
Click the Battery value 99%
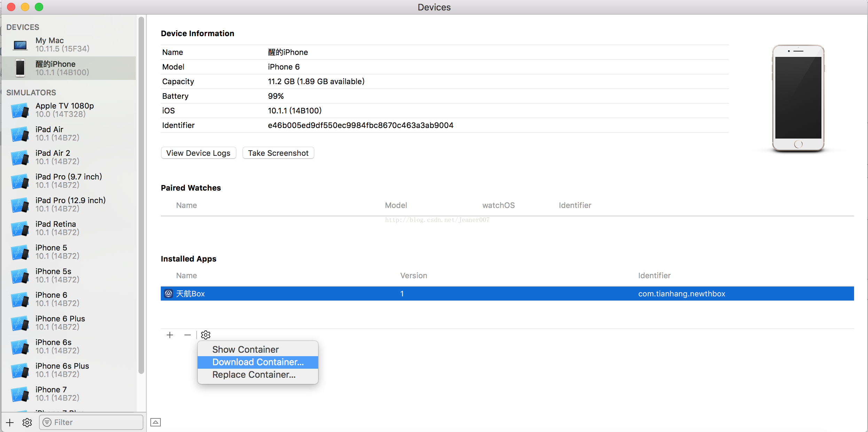(x=276, y=96)
